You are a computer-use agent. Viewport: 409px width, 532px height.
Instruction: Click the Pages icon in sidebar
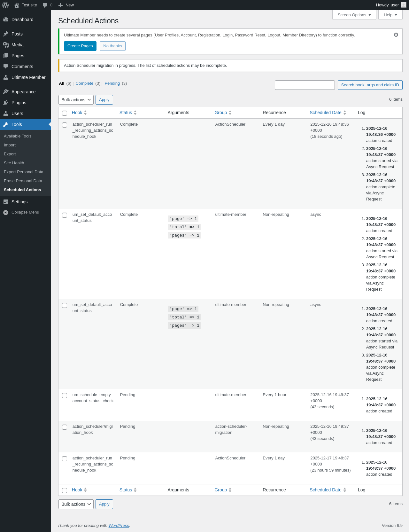click(6, 56)
